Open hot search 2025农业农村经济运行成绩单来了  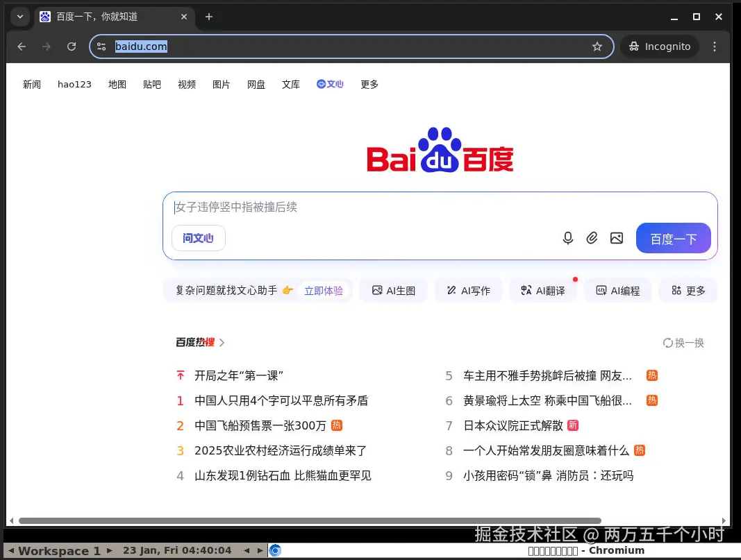[281, 451]
